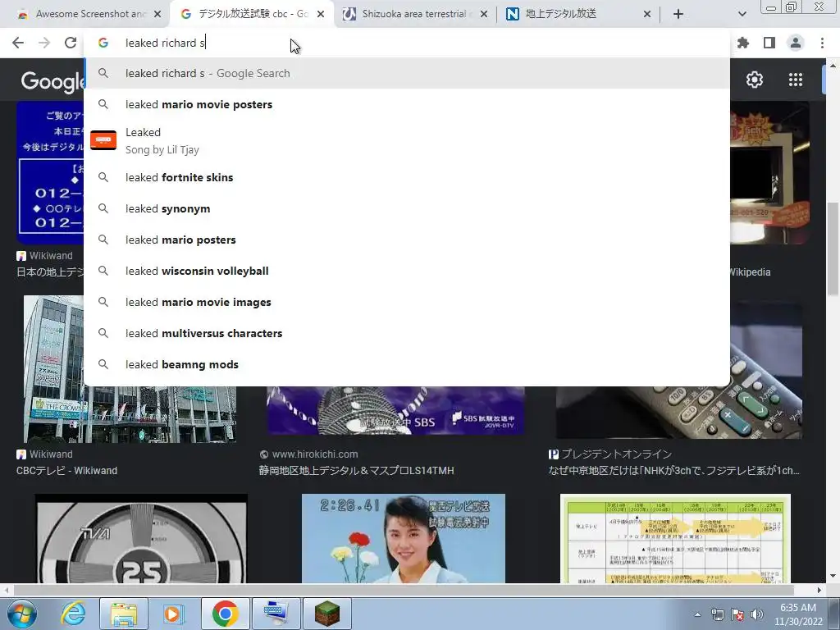Open the woman with flowers thumbnail
The height and width of the screenshot is (630, 840).
tap(404, 538)
